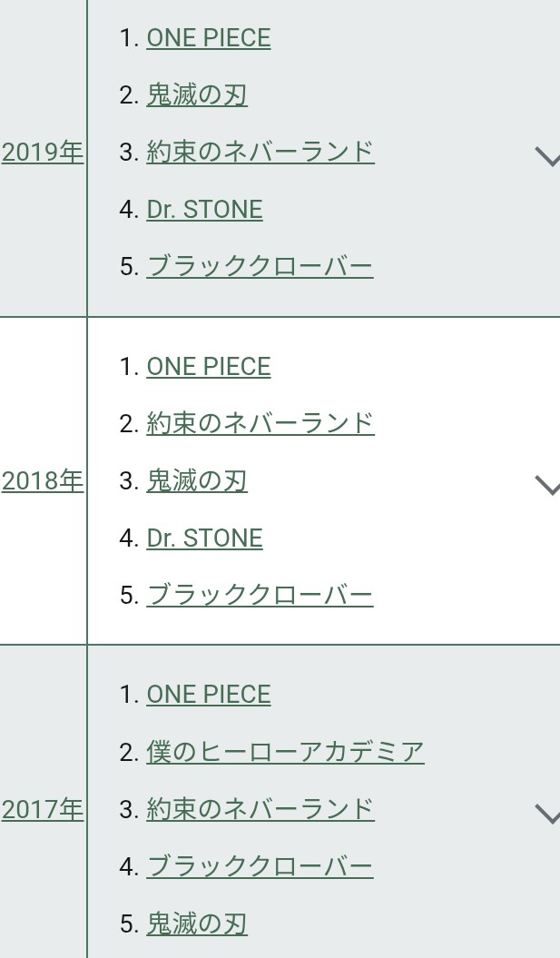The width and height of the screenshot is (560, 958).
Task: Expand the 2017年 row chevron
Action: coord(548,815)
